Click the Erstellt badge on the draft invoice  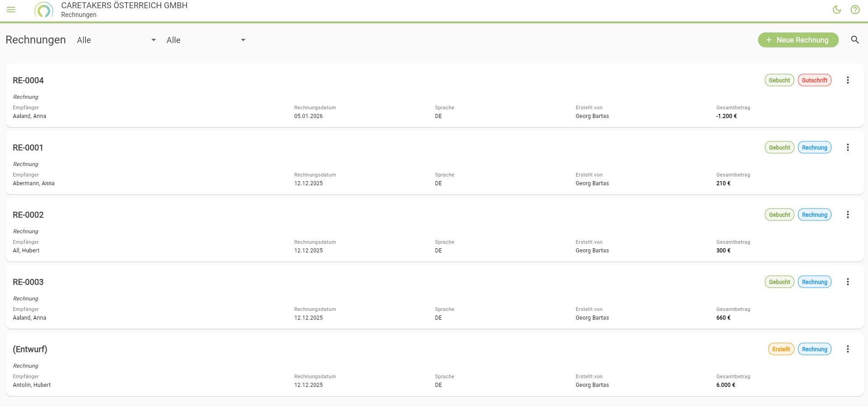click(x=781, y=349)
